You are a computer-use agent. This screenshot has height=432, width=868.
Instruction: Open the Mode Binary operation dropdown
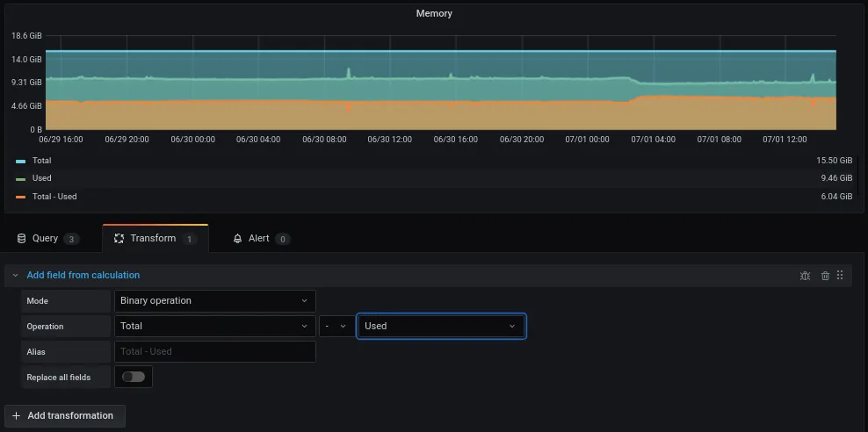point(214,301)
